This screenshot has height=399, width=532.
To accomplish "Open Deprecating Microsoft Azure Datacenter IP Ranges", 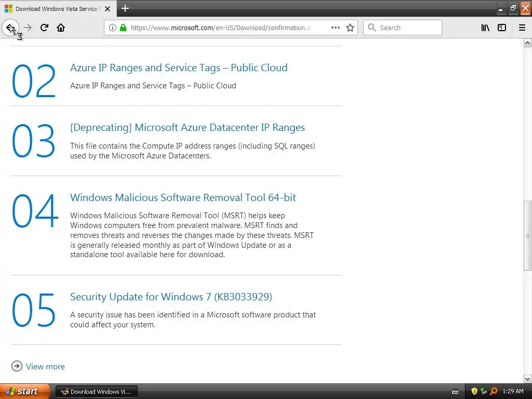I will pyautogui.click(x=187, y=128).
